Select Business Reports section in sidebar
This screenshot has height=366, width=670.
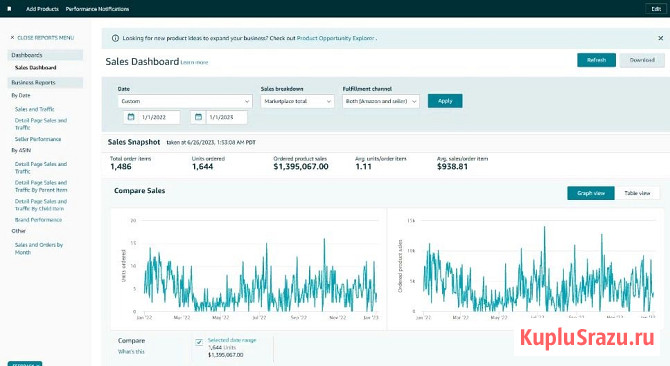(45, 82)
